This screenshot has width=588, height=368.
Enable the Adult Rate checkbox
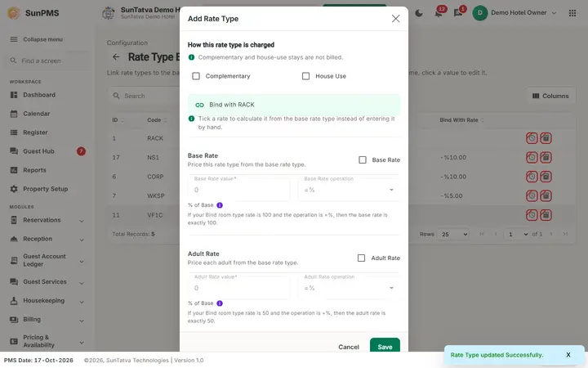(361, 258)
